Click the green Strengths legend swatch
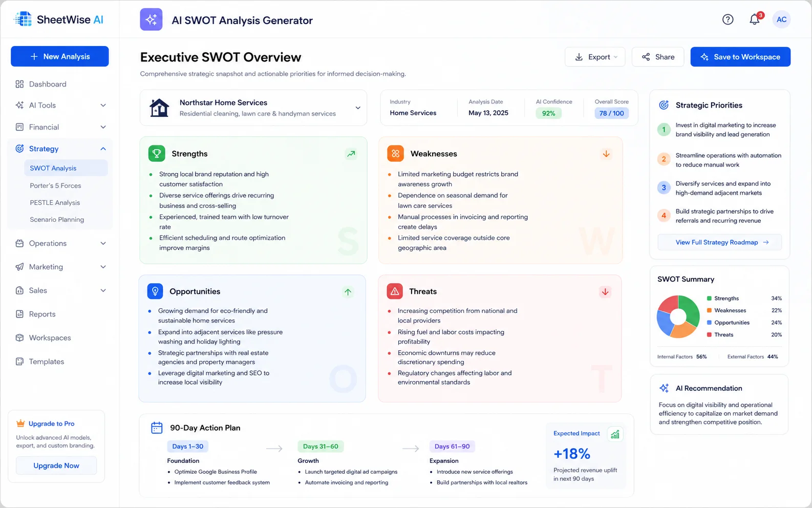Viewport: 812px width, 508px height. pyautogui.click(x=709, y=299)
